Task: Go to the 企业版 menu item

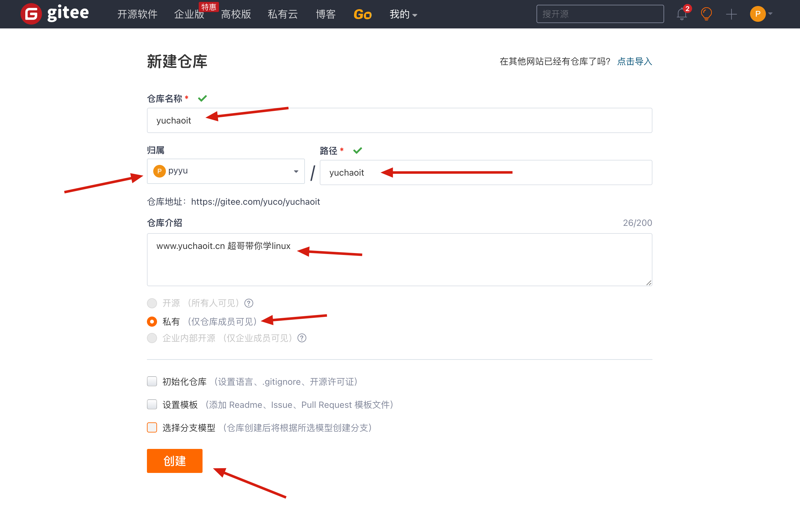Action: click(189, 14)
